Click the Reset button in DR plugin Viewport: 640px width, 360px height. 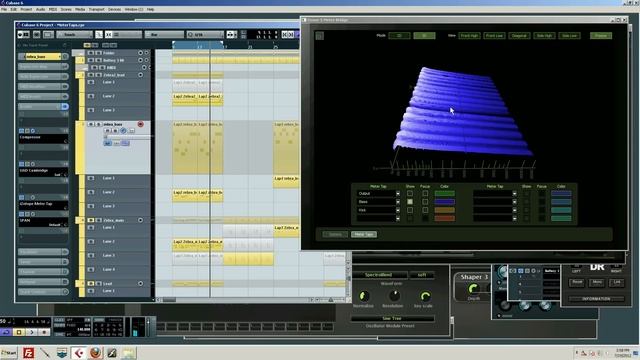click(x=577, y=282)
